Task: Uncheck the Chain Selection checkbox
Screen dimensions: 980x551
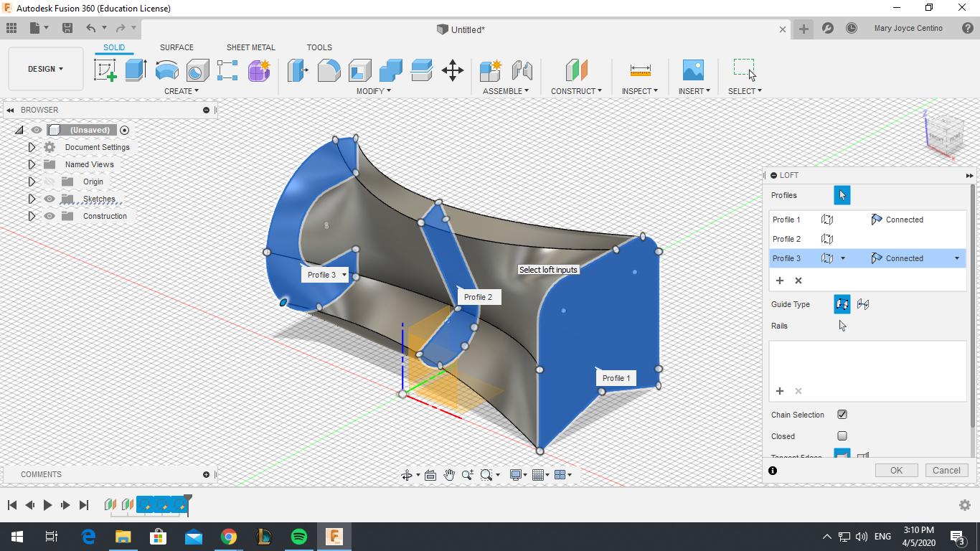Action: tap(842, 414)
